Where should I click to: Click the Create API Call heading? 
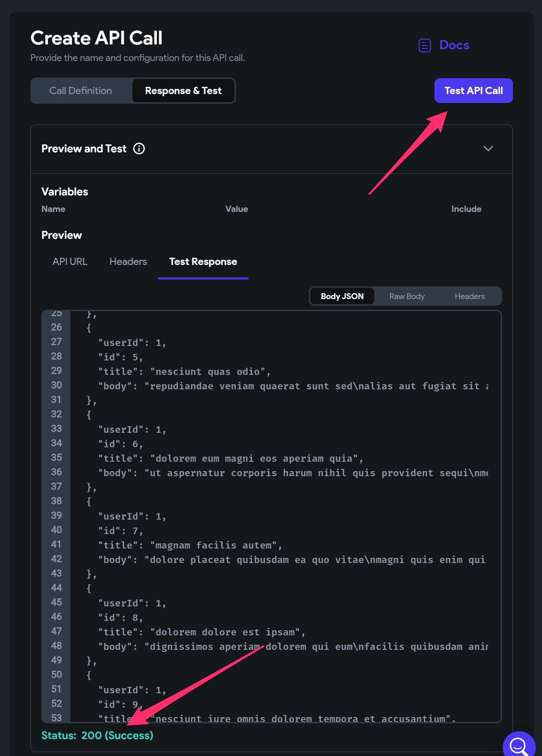click(97, 38)
